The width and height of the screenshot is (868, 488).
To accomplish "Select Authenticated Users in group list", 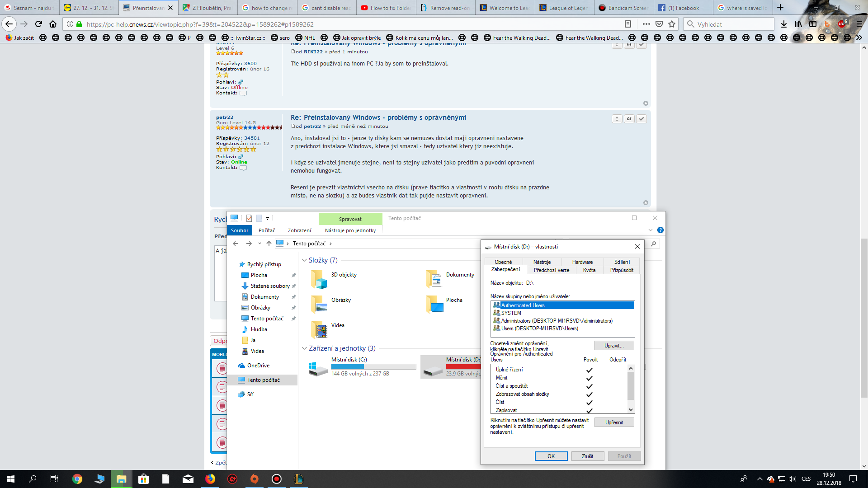I will coord(523,305).
